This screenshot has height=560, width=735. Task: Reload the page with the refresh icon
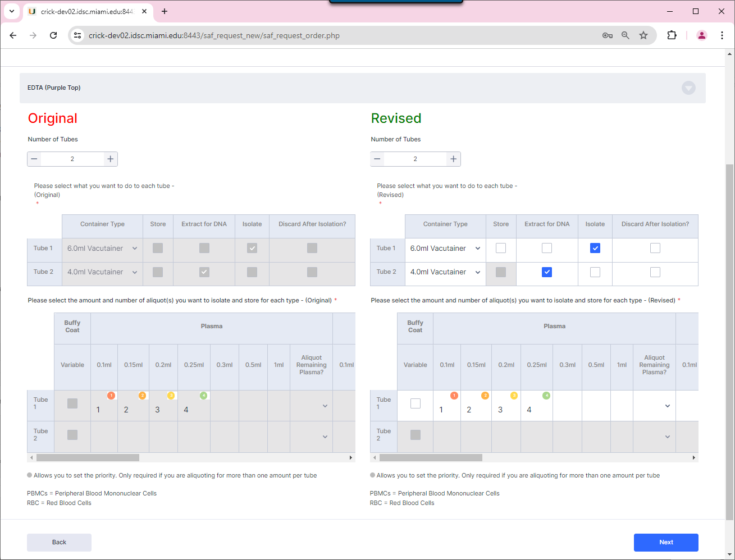53,35
